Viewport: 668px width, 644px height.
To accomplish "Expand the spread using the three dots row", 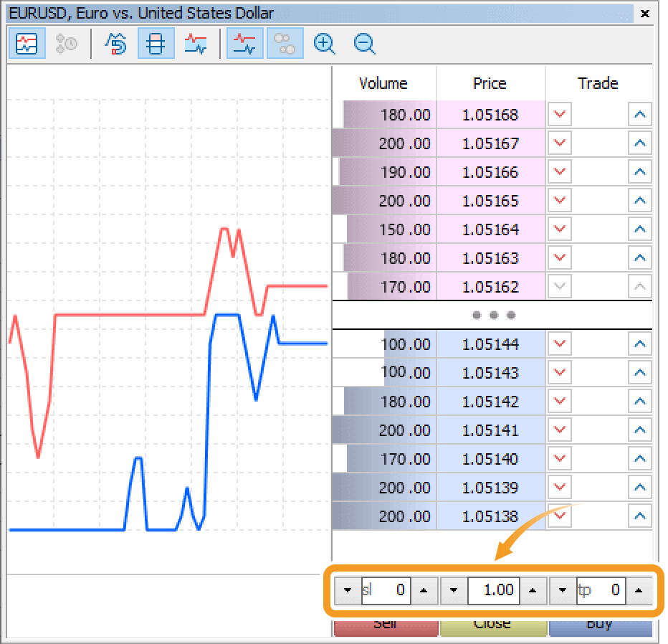I will pos(493,315).
